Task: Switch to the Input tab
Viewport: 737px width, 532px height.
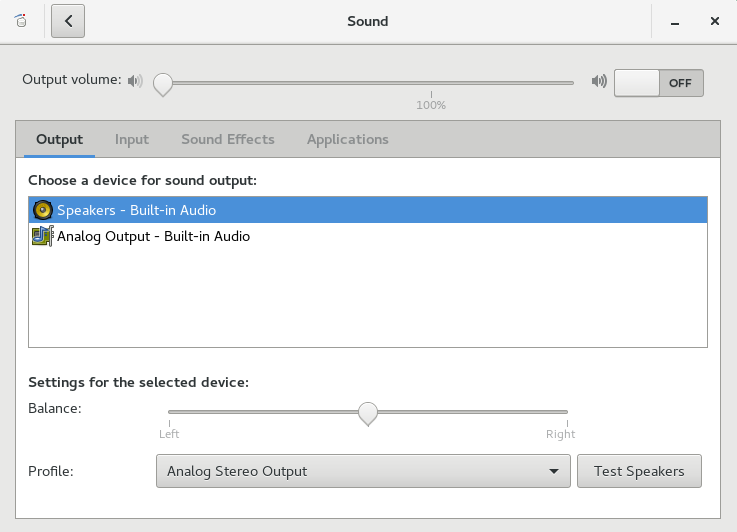Action: (x=132, y=139)
